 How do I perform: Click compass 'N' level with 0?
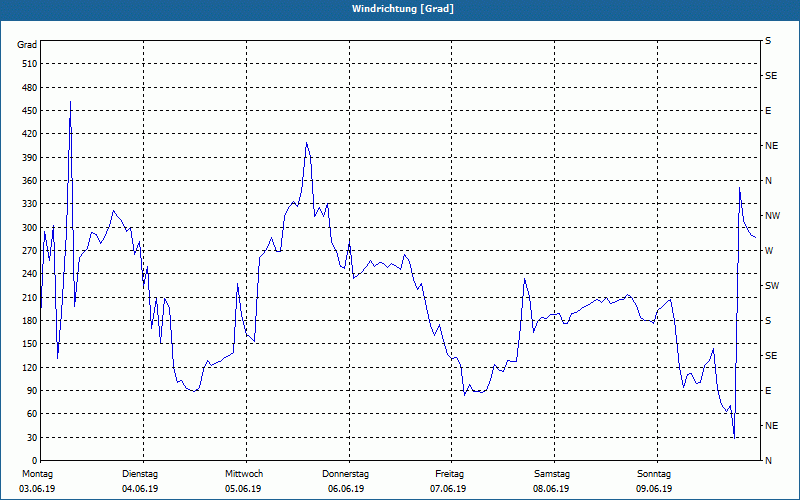pos(769,461)
